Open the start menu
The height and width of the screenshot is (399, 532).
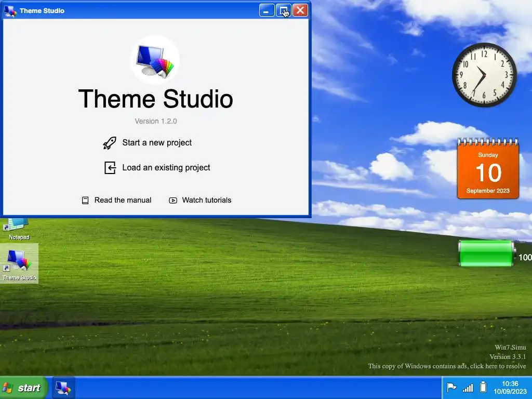click(x=23, y=388)
